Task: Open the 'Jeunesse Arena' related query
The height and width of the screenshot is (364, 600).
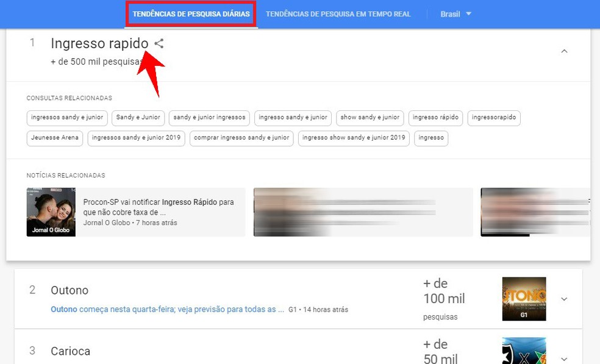Action: pos(55,138)
